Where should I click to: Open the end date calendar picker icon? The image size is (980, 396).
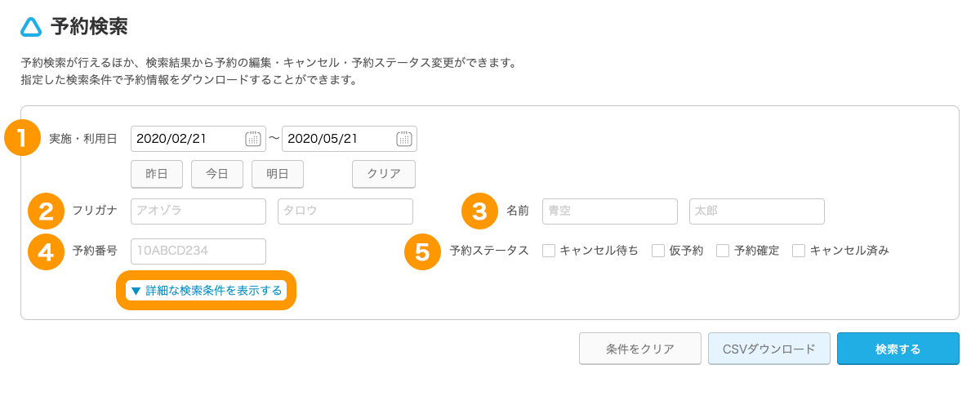[404, 139]
